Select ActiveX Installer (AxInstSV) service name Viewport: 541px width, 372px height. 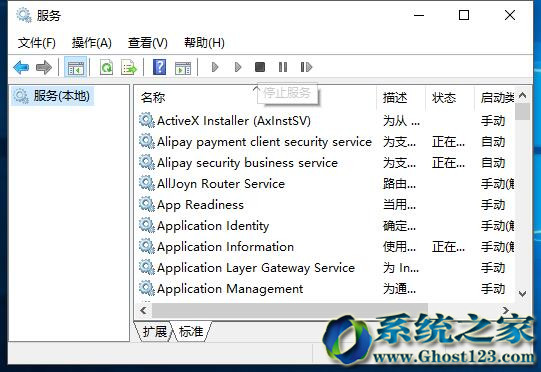click(x=234, y=120)
